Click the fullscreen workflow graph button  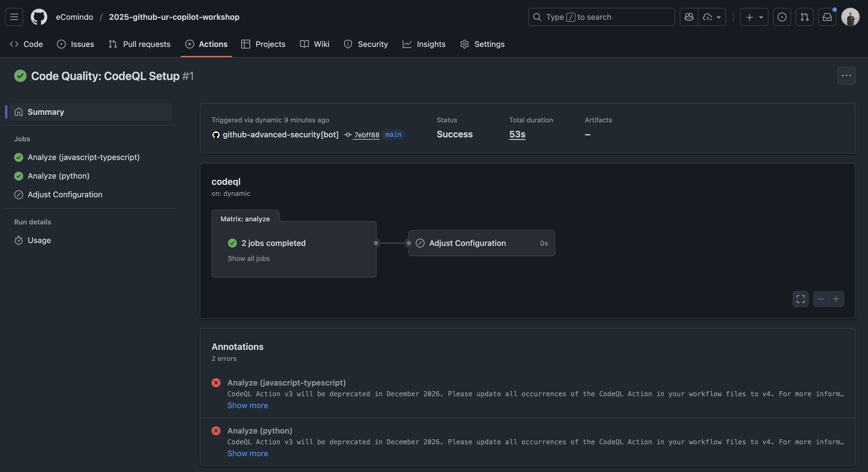point(800,299)
